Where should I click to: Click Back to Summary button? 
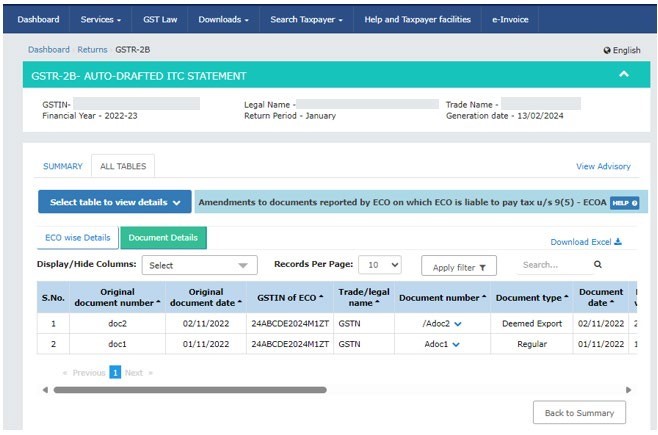pyautogui.click(x=579, y=413)
